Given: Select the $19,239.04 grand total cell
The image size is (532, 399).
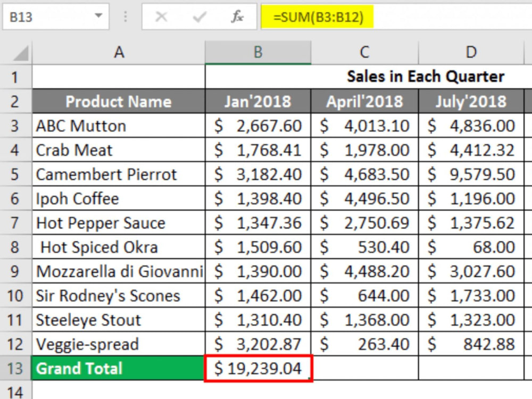Looking at the screenshot, I should click(x=258, y=369).
